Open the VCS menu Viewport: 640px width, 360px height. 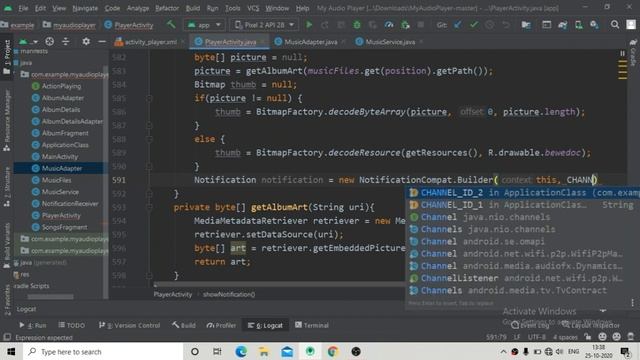(x=253, y=8)
